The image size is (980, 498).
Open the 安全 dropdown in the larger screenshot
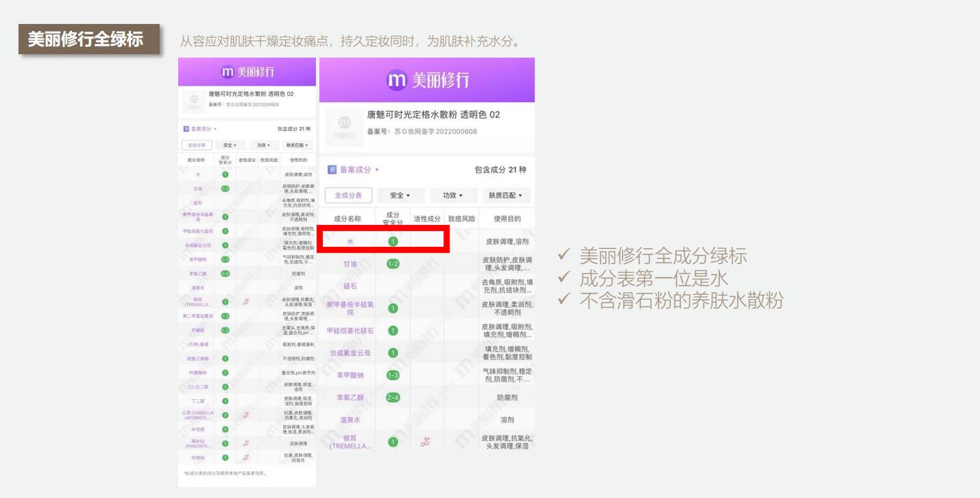400,195
